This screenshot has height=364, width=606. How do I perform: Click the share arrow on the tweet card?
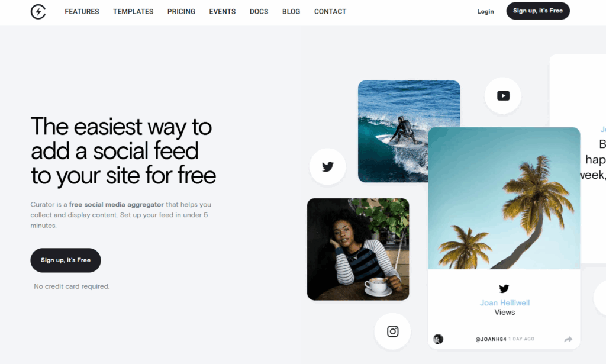point(568,339)
